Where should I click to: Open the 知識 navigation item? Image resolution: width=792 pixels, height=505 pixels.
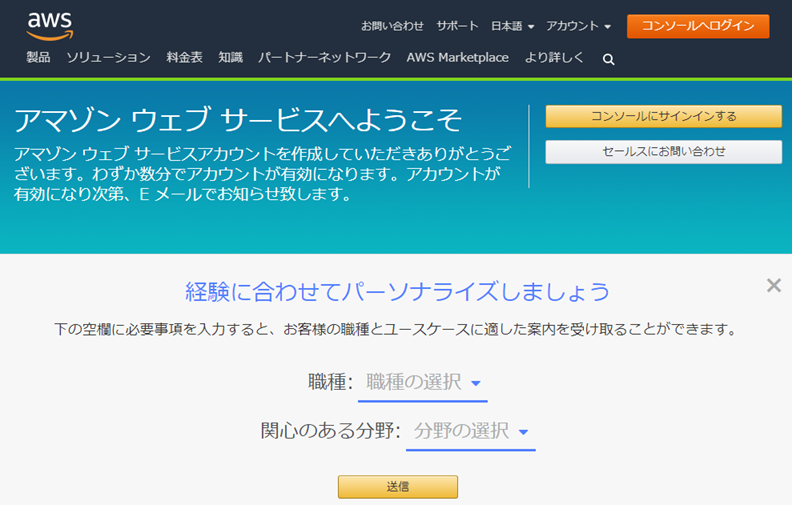230,58
